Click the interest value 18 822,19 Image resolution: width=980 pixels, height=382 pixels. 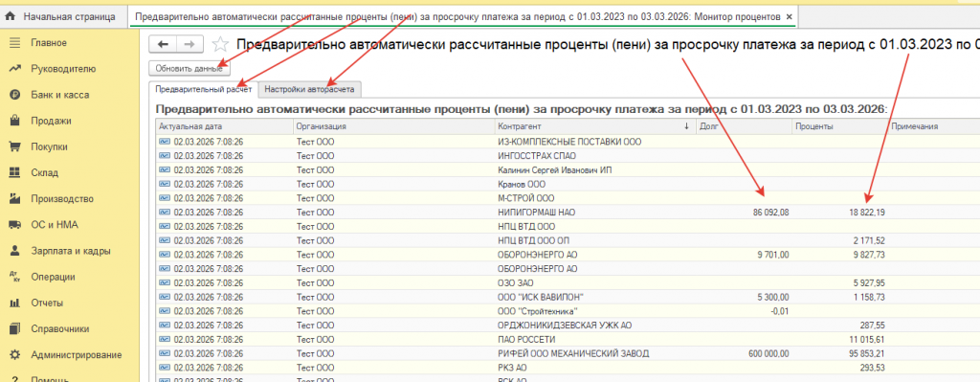pyautogui.click(x=867, y=213)
